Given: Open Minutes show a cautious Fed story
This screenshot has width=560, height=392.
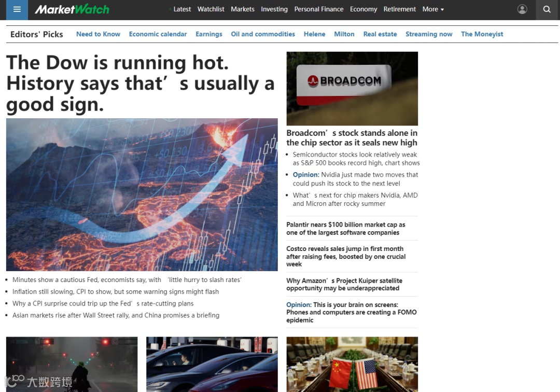Looking at the screenshot, I should (127, 280).
